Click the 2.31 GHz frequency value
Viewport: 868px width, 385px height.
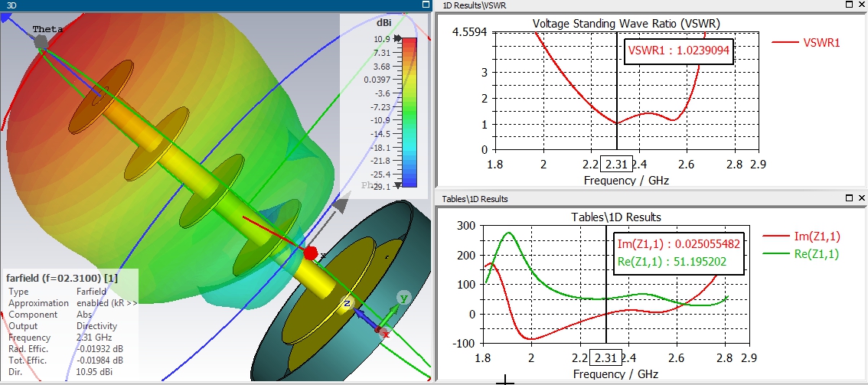coord(93,338)
